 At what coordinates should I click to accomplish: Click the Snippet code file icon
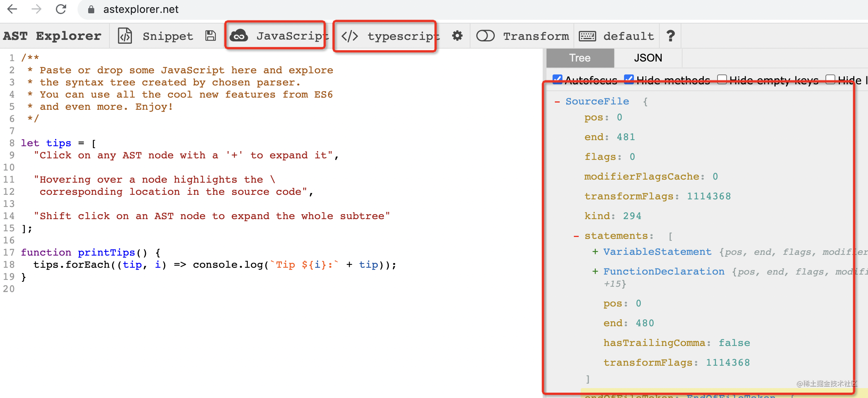coord(125,36)
